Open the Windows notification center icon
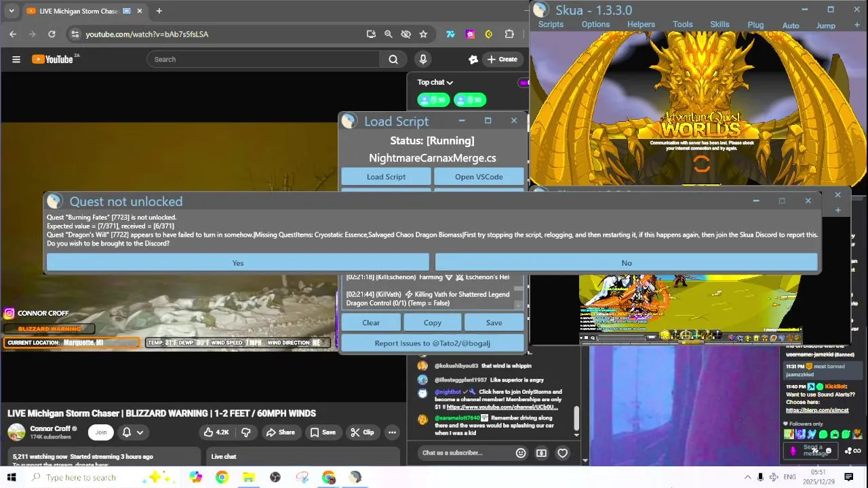 848,477
